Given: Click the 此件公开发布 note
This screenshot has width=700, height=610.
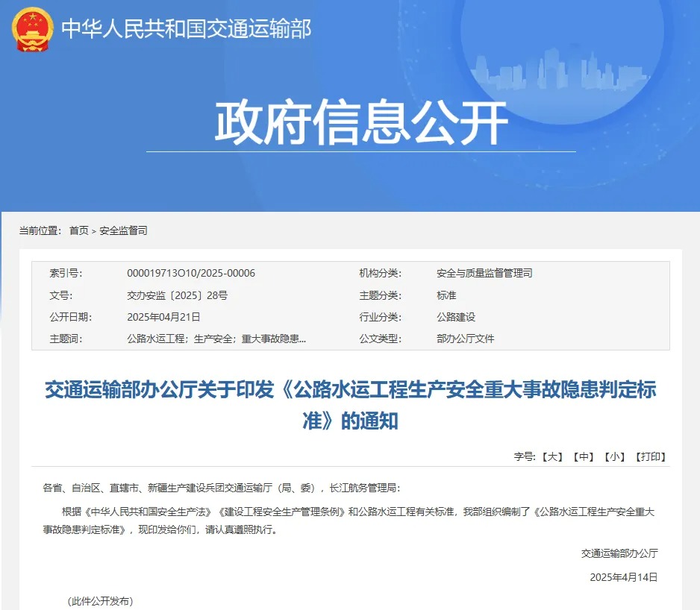Looking at the screenshot, I should 100,601.
